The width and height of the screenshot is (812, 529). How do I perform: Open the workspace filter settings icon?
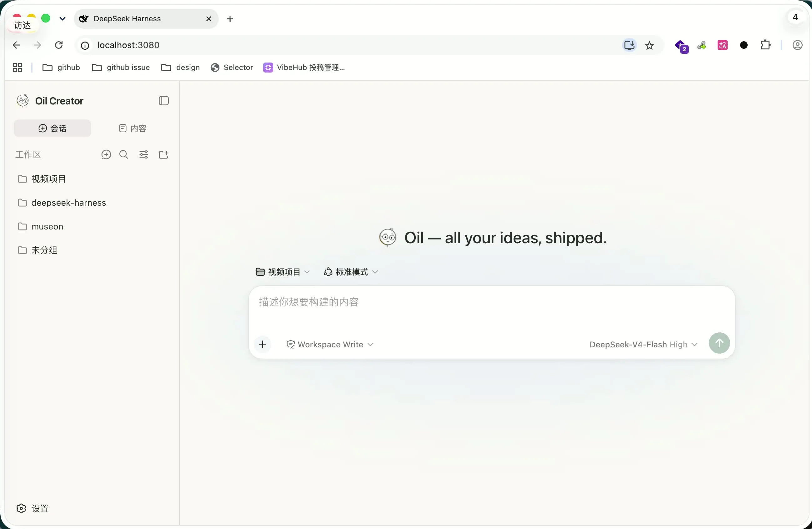click(144, 155)
